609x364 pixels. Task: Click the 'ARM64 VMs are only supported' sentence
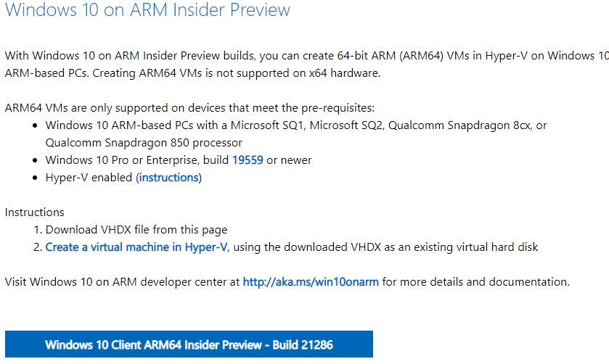[189, 108]
